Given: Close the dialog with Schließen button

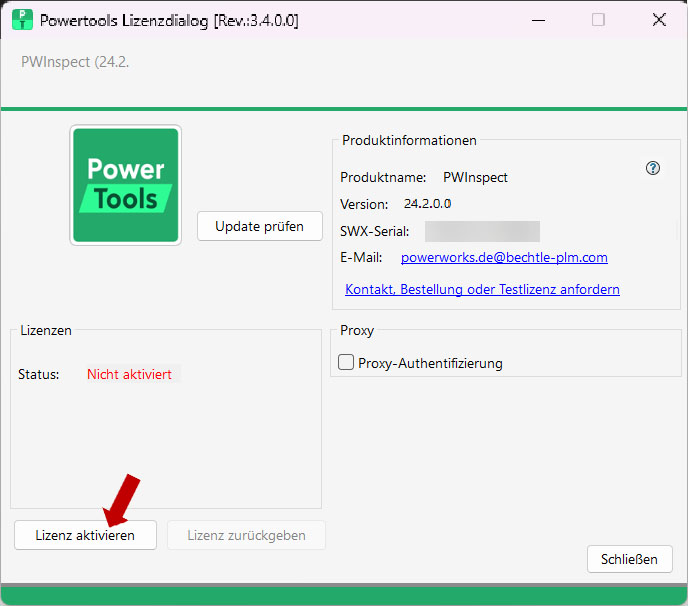Looking at the screenshot, I should point(629,559).
